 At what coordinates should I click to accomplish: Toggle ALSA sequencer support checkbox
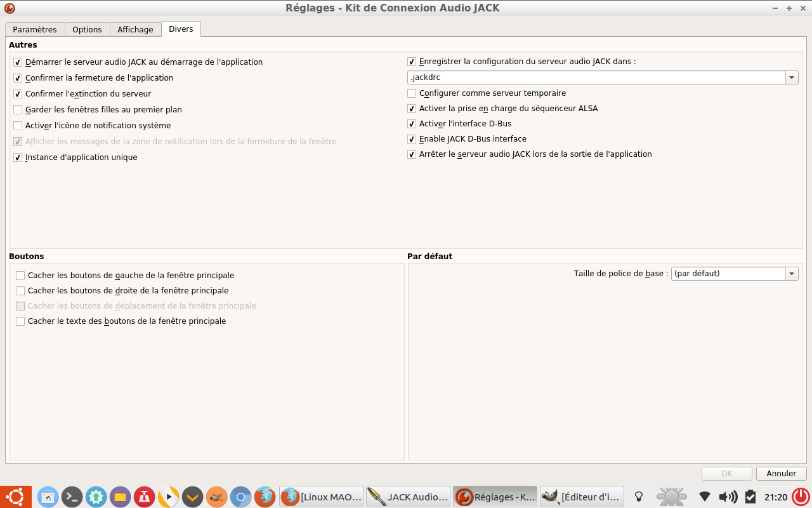(x=412, y=109)
